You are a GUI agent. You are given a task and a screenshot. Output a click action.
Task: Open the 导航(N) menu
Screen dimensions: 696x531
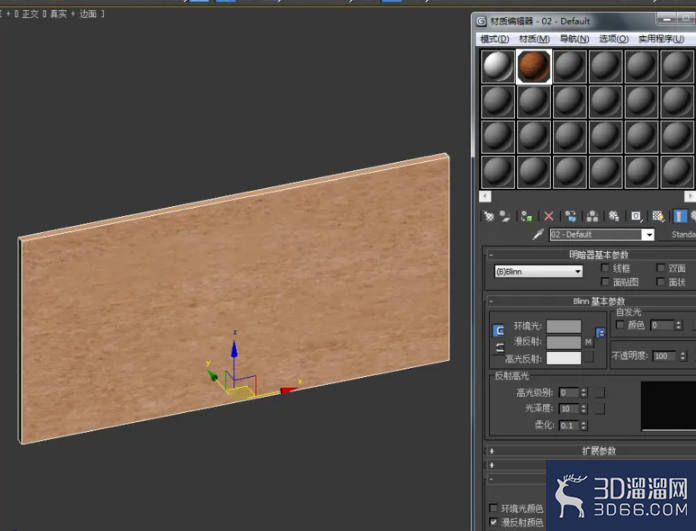click(x=574, y=39)
